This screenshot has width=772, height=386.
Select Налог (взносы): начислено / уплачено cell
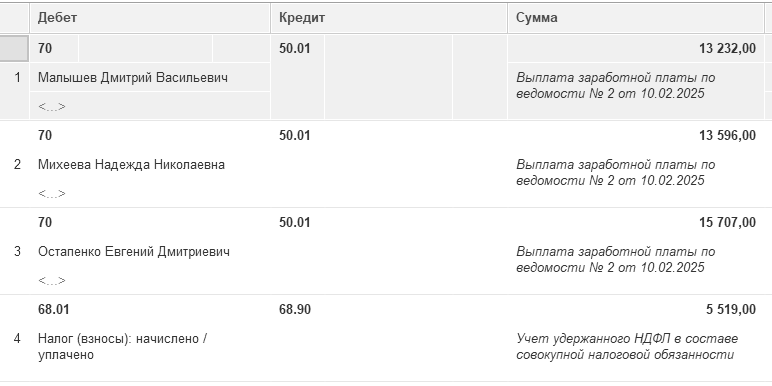pyautogui.click(x=123, y=347)
